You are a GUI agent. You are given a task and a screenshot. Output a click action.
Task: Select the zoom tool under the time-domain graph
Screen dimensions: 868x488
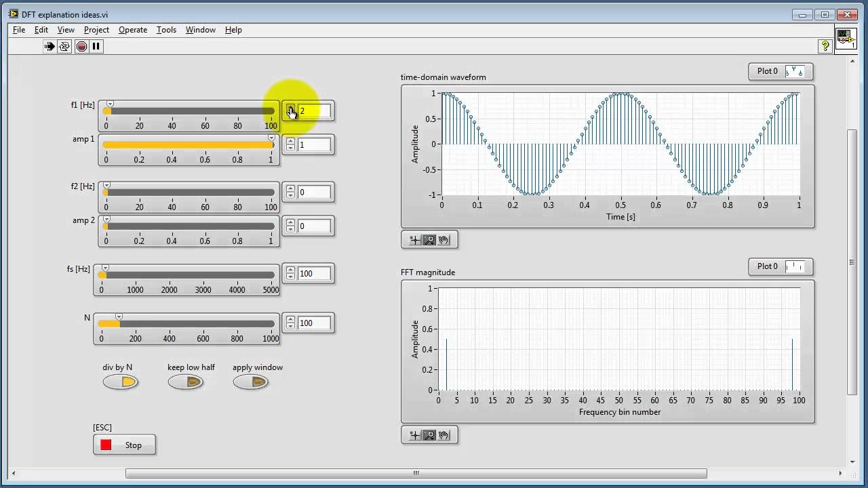[429, 240]
